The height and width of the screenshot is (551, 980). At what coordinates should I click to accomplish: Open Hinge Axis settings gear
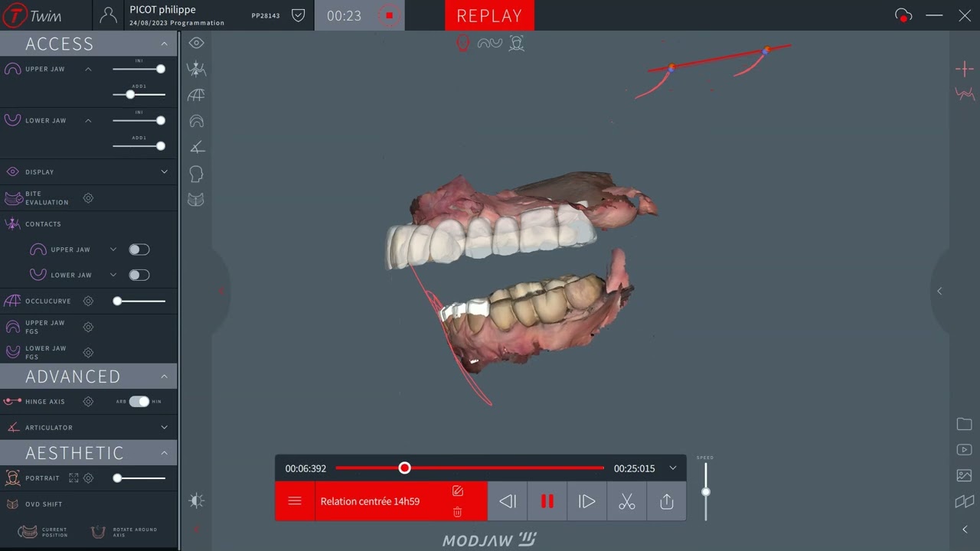coord(88,402)
